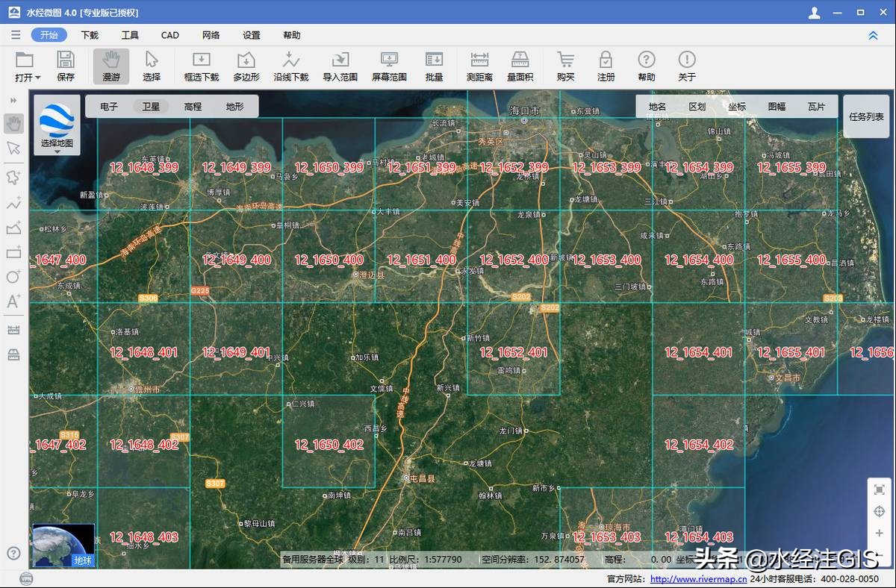Click the area measure icon in left sidebar
The height and width of the screenshot is (588, 896).
click(13, 354)
